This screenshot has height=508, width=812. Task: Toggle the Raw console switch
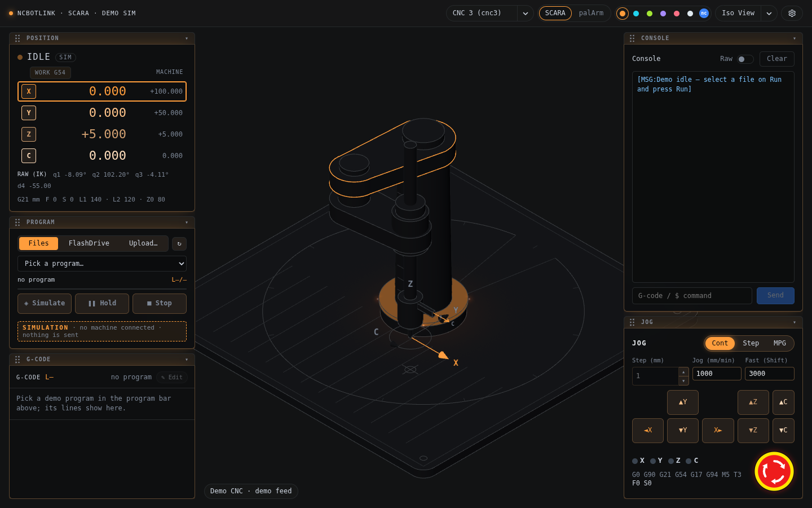[x=745, y=59]
